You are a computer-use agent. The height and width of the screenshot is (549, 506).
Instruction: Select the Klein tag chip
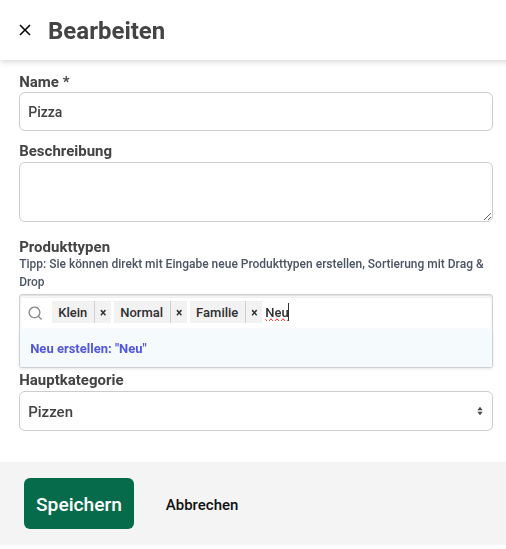click(73, 312)
